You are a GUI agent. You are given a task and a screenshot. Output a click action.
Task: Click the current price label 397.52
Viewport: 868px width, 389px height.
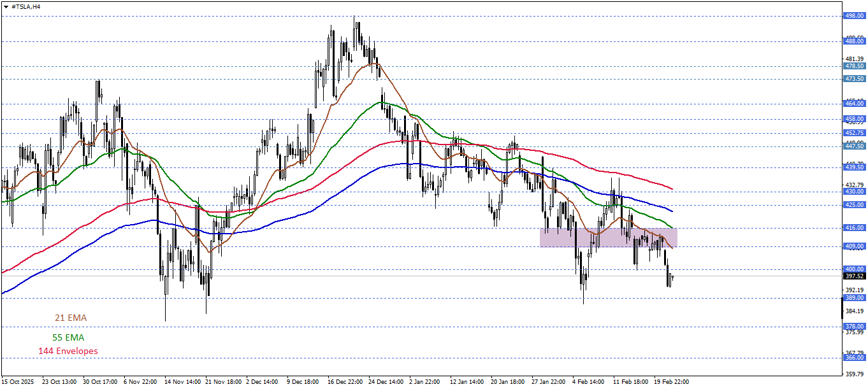(854, 276)
